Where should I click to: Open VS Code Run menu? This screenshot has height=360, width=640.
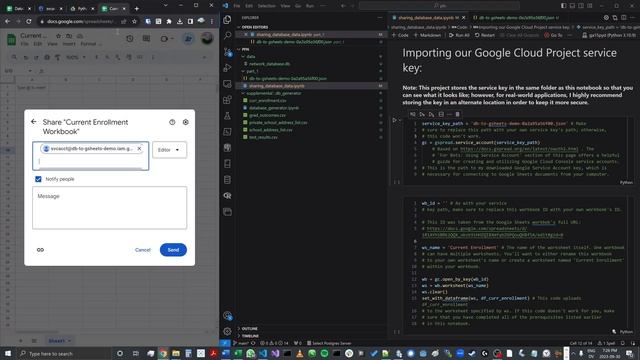[x=310, y=6]
